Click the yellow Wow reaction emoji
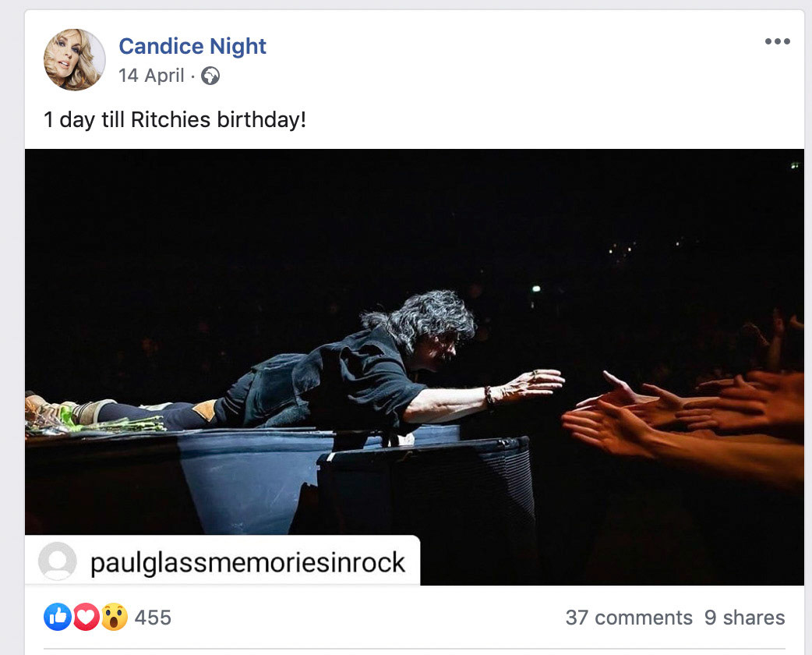The width and height of the screenshot is (812, 655). (114, 618)
